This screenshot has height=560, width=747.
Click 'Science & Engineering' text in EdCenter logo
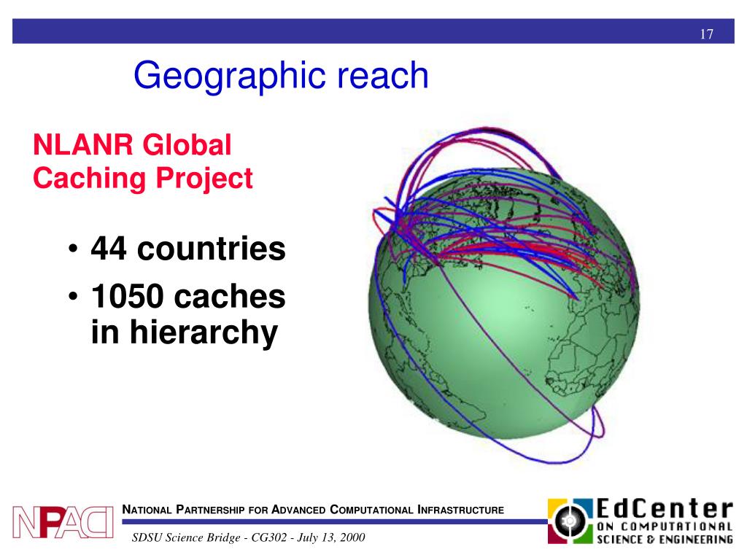click(x=665, y=539)
